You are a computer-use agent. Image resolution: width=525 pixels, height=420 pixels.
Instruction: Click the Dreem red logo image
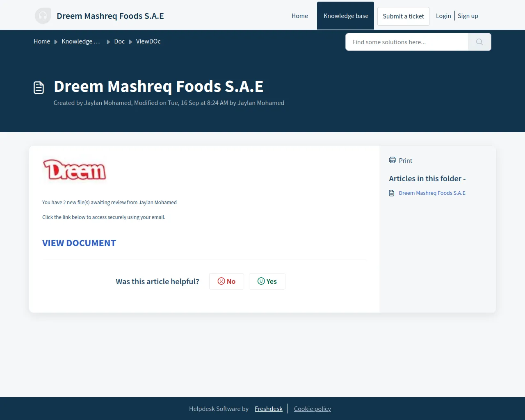coord(75,170)
